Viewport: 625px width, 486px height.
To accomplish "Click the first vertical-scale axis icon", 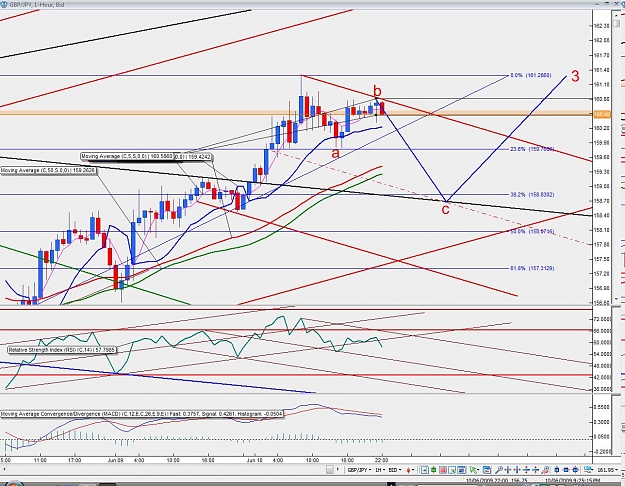I will click(x=526, y=470).
